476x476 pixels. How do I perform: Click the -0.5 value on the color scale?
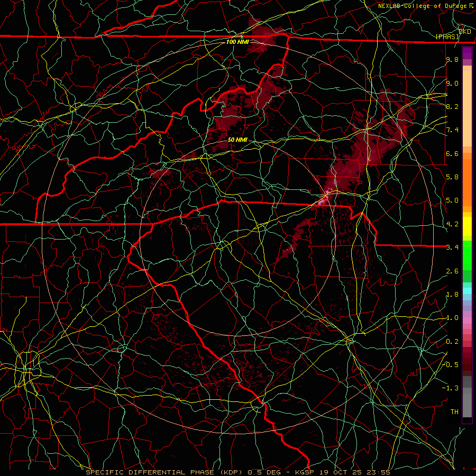(x=451, y=364)
